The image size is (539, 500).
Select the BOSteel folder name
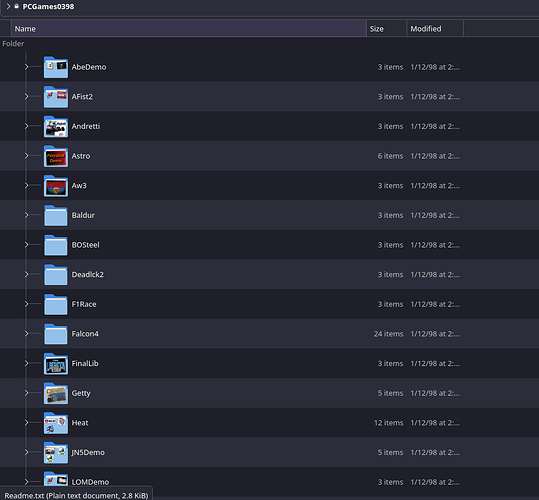85,245
